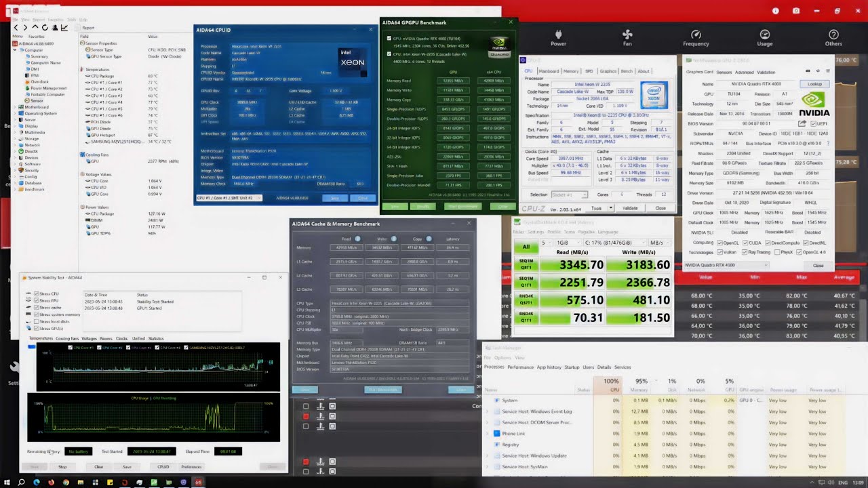Collapse Computer node in AIDA64 tree
This screenshot has width=868, height=488.
click(15, 50)
